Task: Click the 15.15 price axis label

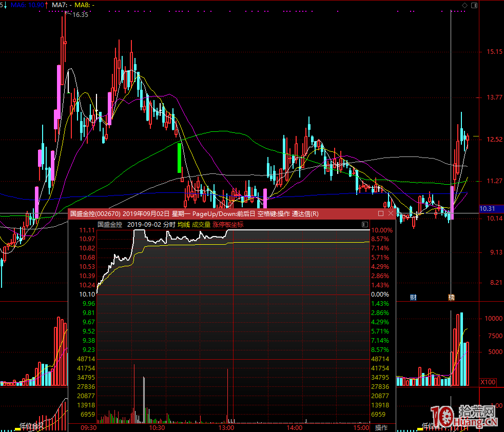Action: click(x=494, y=52)
